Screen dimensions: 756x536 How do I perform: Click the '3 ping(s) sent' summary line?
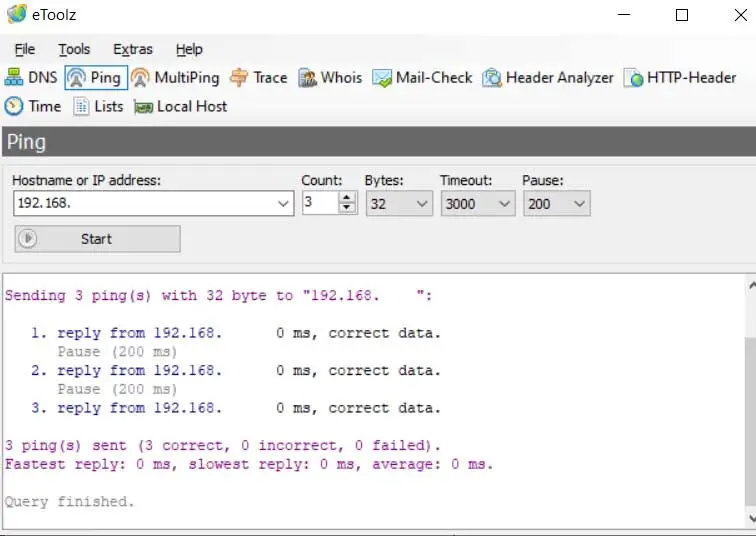(x=222, y=445)
